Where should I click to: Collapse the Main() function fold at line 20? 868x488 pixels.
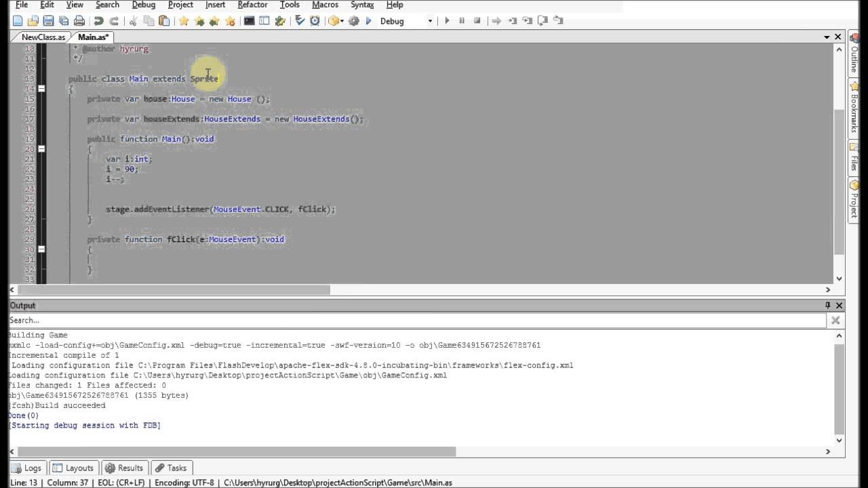pos(41,149)
